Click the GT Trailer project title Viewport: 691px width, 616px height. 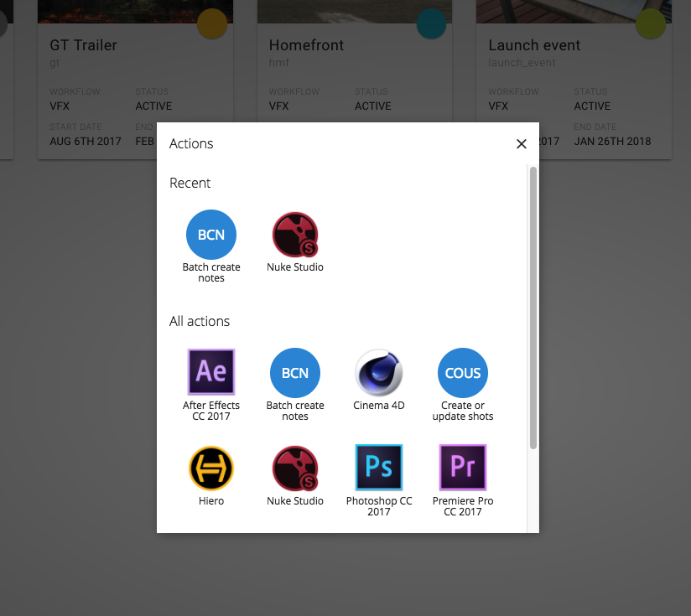(83, 45)
